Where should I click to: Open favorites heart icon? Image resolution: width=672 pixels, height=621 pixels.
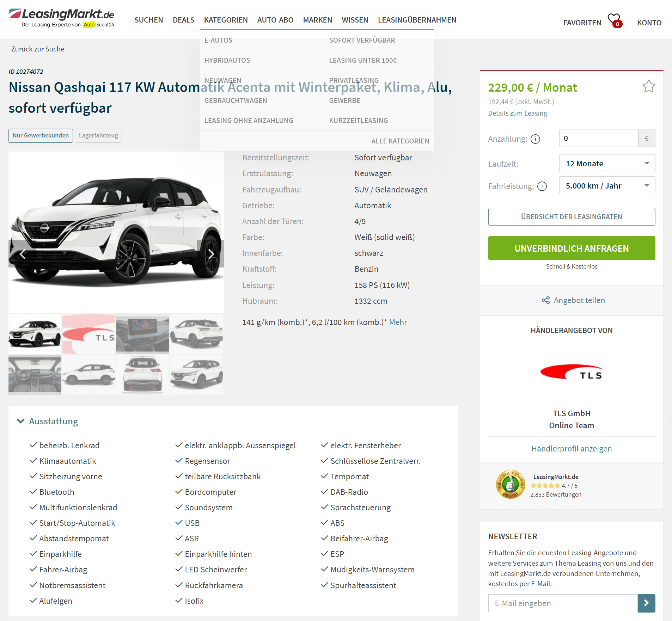point(615,20)
